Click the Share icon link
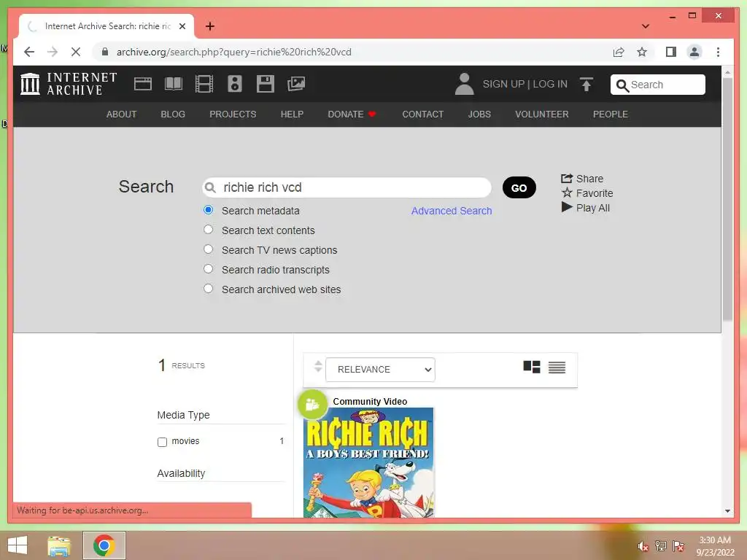Screen dimensions: 747x560 (x=582, y=179)
